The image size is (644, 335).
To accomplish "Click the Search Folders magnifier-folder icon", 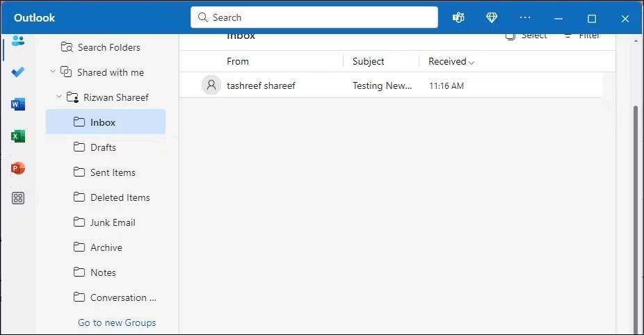I will pos(67,47).
